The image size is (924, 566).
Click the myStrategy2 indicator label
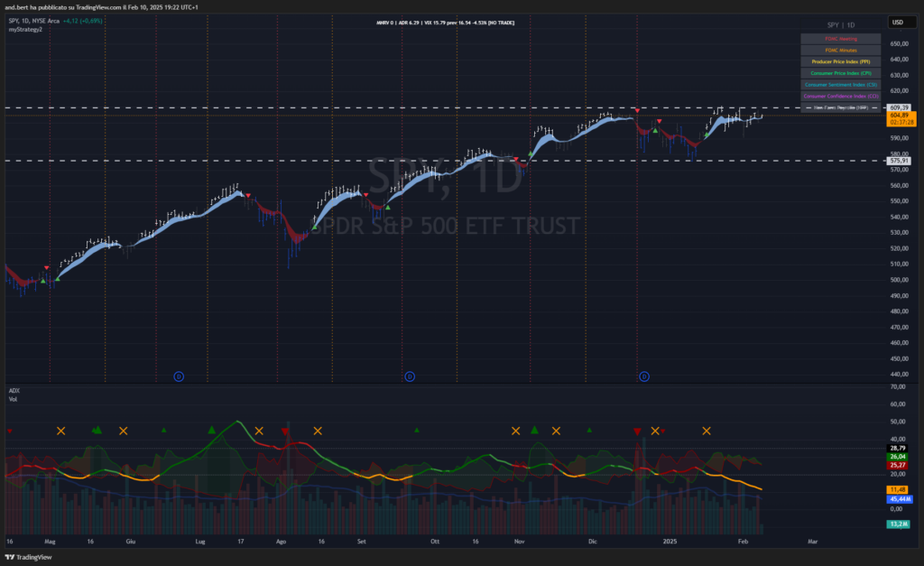tap(25, 30)
